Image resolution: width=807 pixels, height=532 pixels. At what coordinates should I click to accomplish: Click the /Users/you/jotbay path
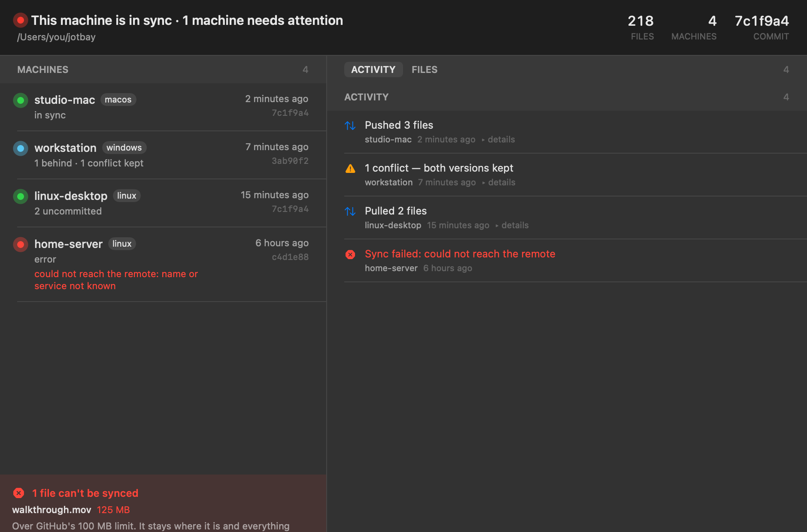56,37
